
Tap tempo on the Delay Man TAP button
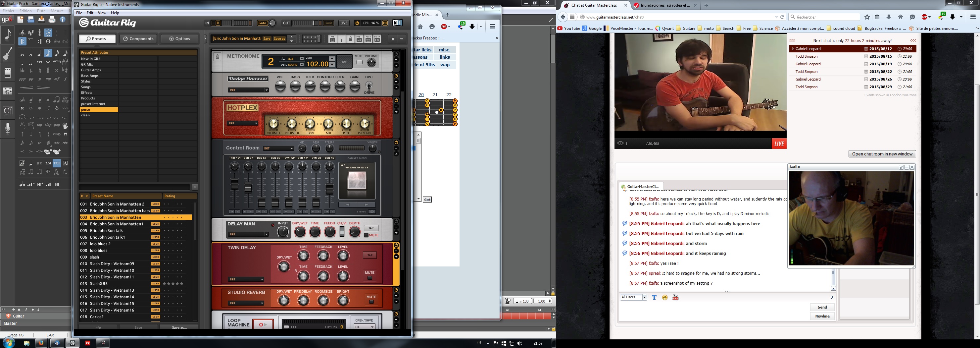[x=371, y=228]
